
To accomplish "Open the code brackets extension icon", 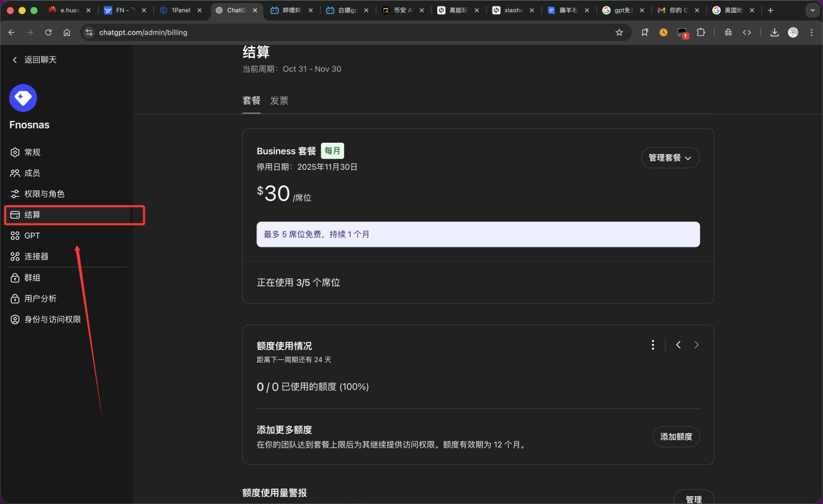I will 747,32.
